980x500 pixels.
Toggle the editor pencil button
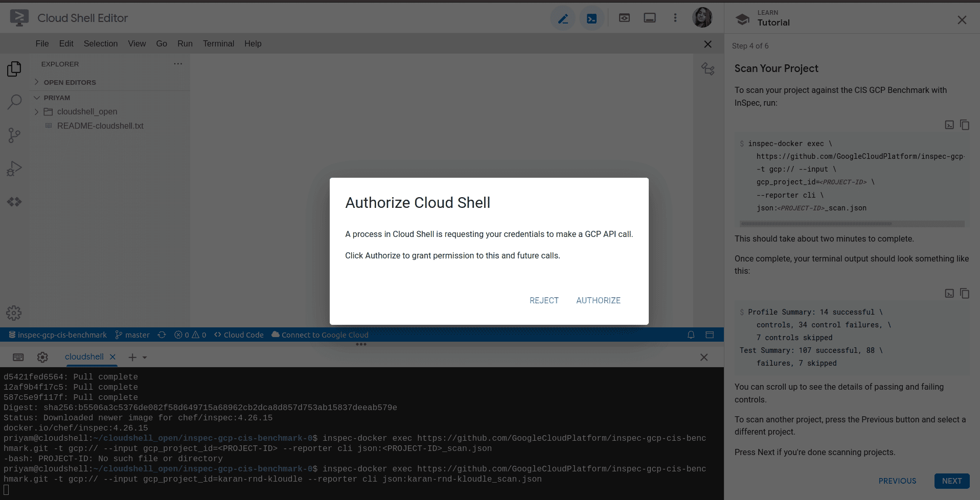point(563,19)
